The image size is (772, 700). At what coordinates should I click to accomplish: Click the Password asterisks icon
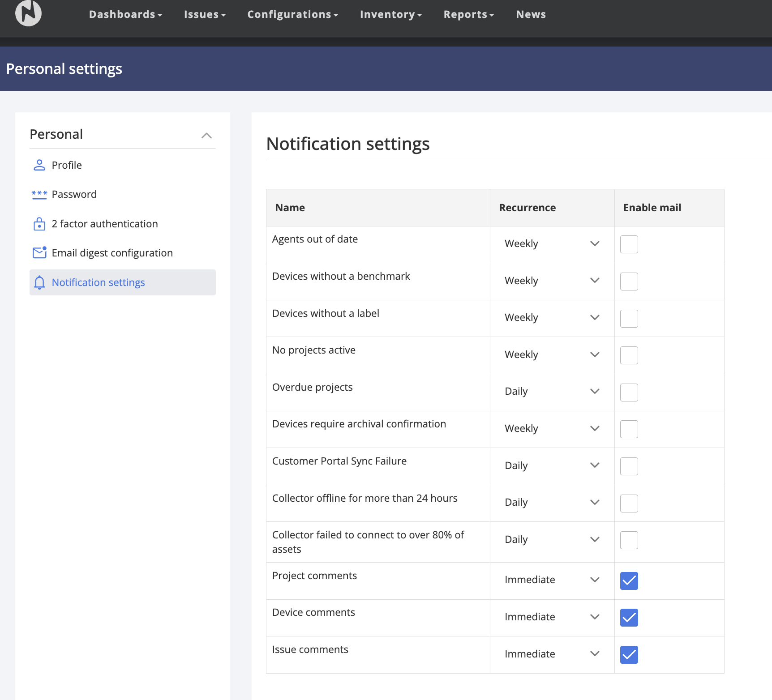(x=39, y=194)
